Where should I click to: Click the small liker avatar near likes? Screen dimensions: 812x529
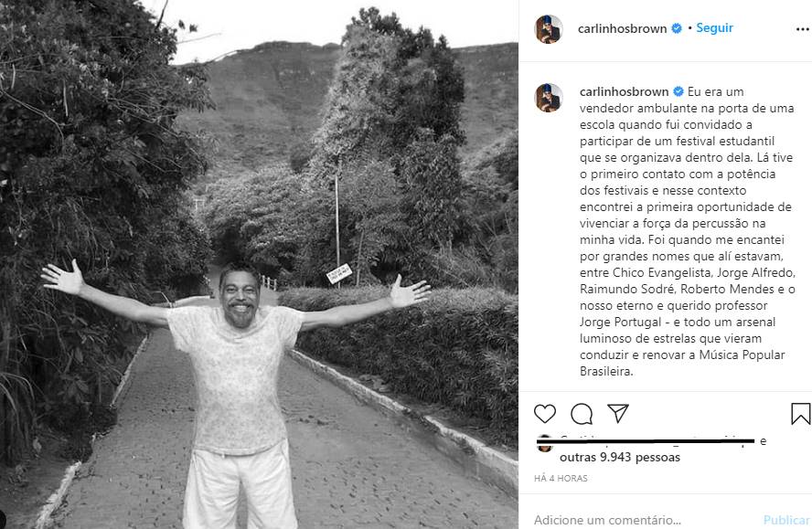(544, 444)
